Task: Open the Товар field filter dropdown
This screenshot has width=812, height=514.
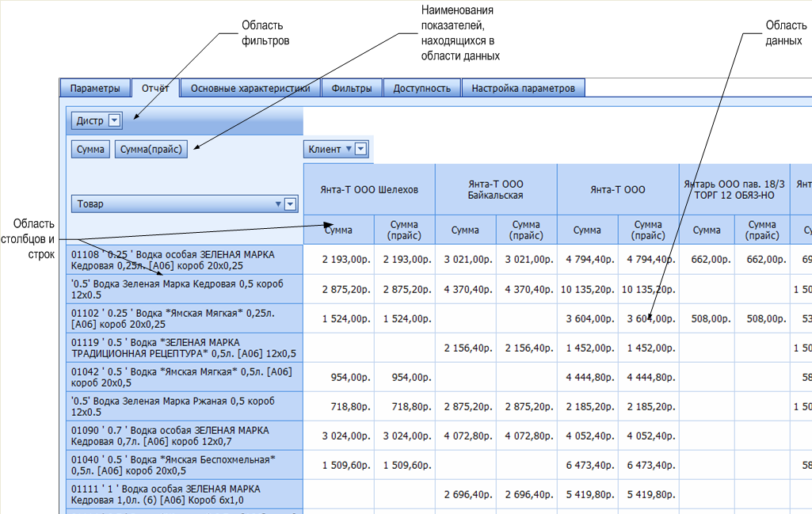Action: (290, 204)
